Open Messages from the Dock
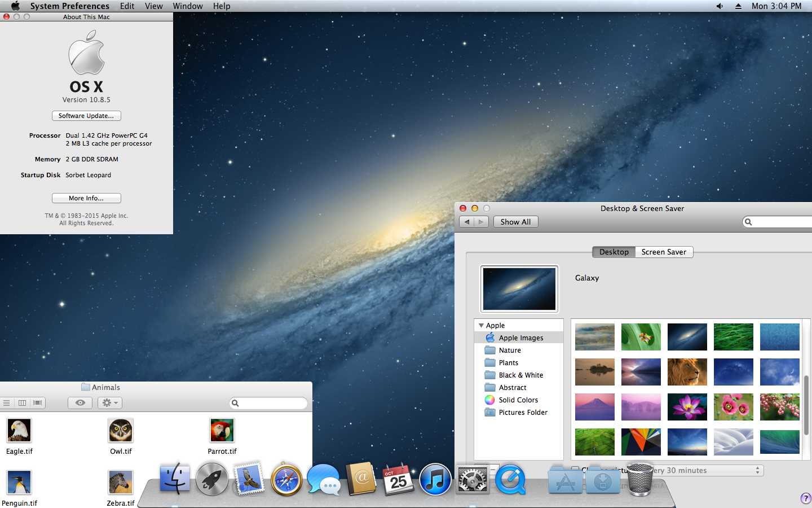The height and width of the screenshot is (508, 812). pyautogui.click(x=324, y=480)
